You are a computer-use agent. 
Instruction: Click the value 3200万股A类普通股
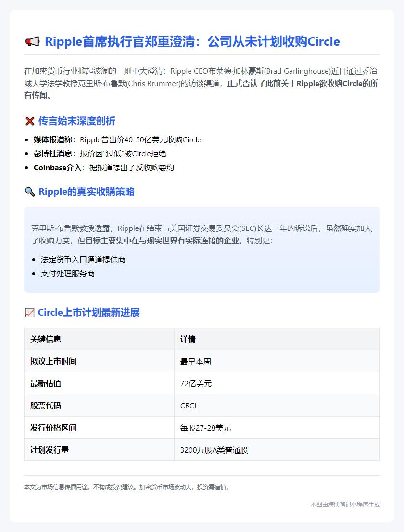214,450
